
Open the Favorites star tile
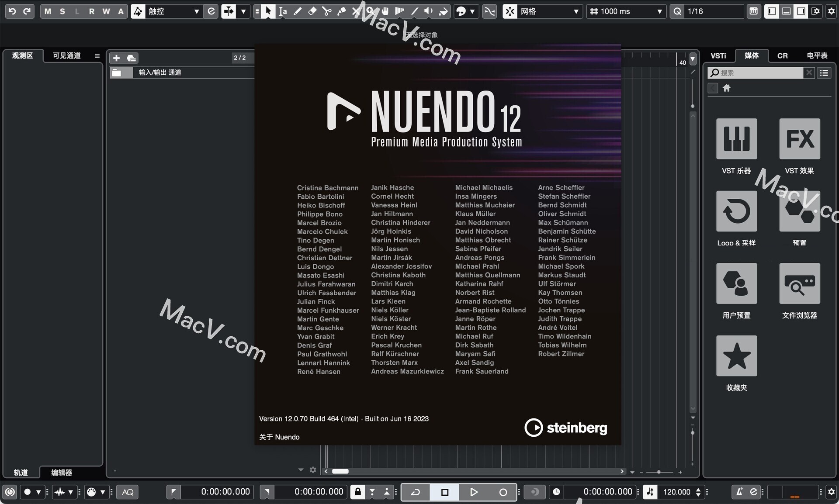pyautogui.click(x=736, y=356)
